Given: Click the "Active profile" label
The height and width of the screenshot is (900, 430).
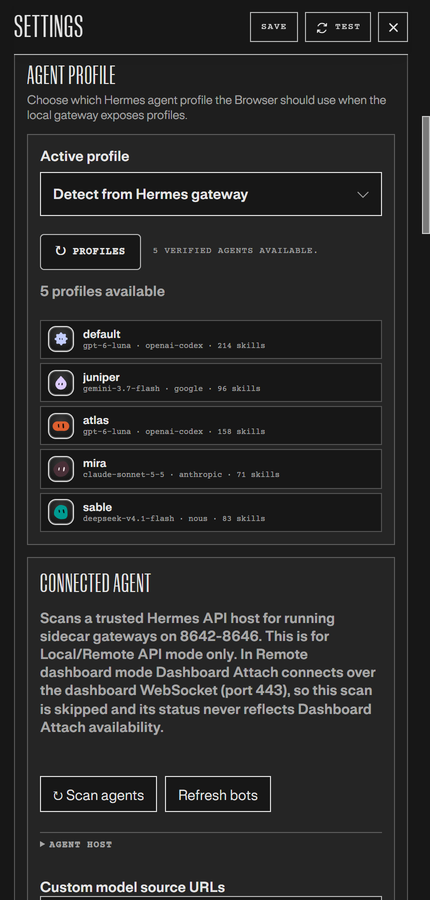Looking at the screenshot, I should [x=84, y=156].
